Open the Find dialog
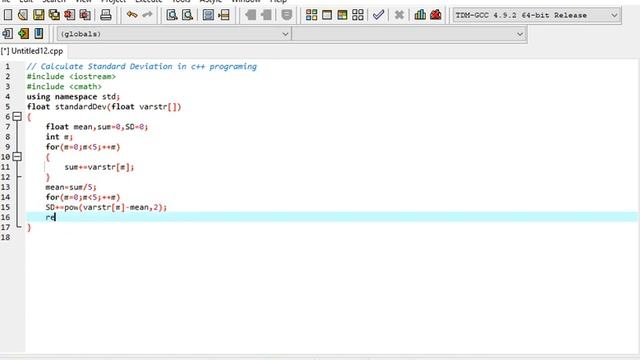 pos(172,15)
